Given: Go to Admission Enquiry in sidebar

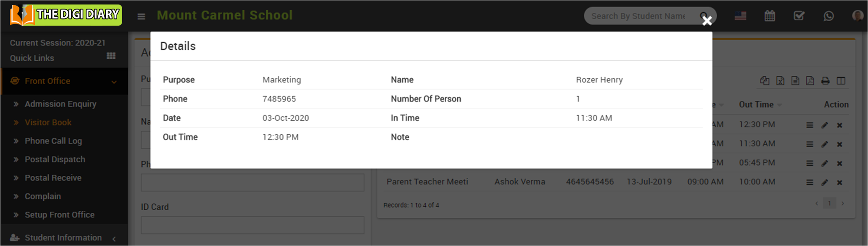Looking at the screenshot, I should [x=60, y=104].
